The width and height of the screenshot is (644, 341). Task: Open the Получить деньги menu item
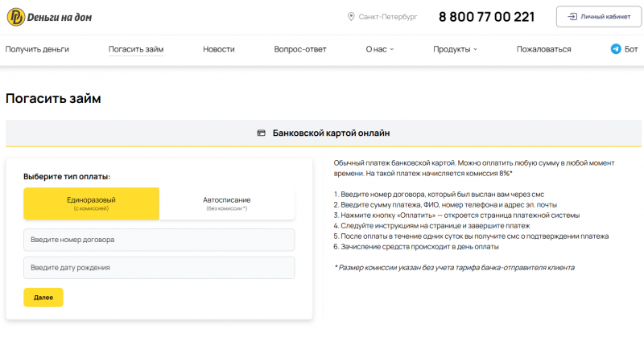tap(37, 49)
